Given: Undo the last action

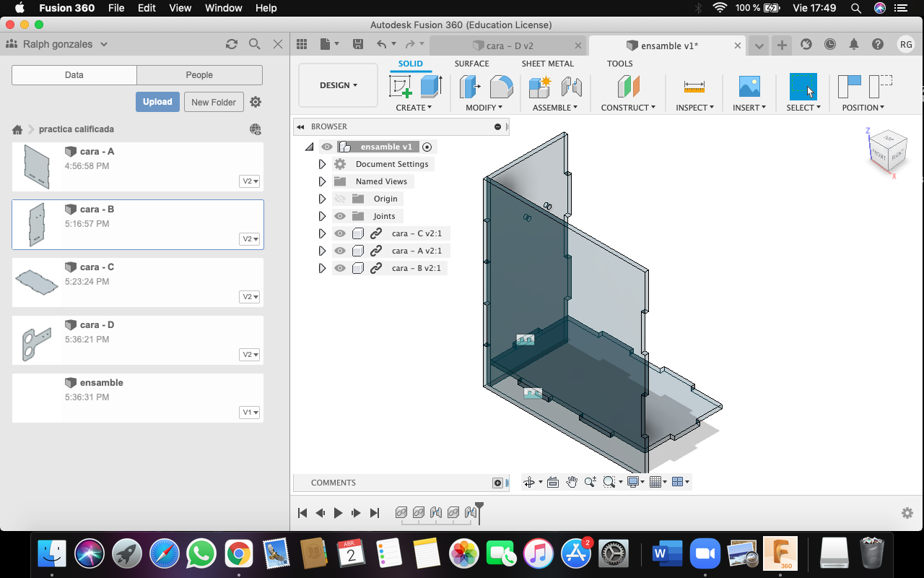Looking at the screenshot, I should click(382, 45).
